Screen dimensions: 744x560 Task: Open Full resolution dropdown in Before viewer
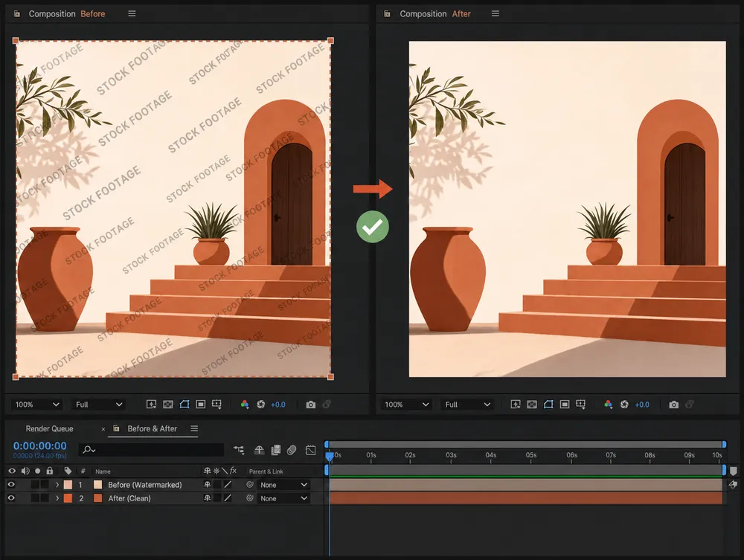(x=99, y=405)
